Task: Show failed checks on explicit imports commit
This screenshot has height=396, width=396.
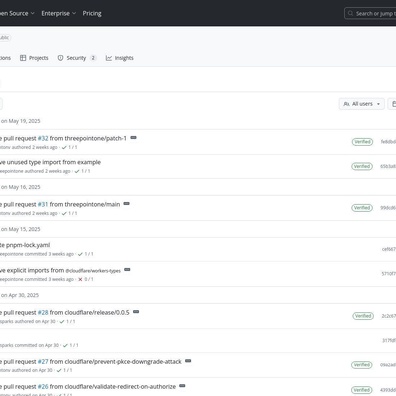Action: pyautogui.click(x=86, y=279)
